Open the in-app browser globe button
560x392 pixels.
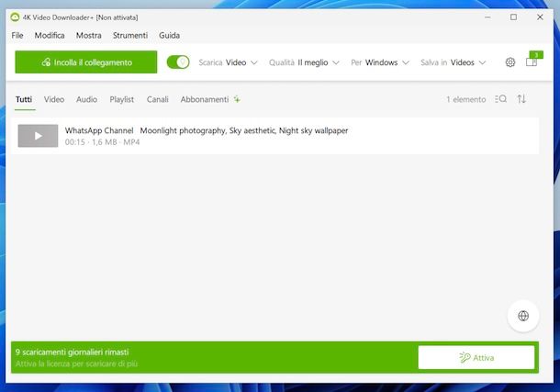[523, 316]
